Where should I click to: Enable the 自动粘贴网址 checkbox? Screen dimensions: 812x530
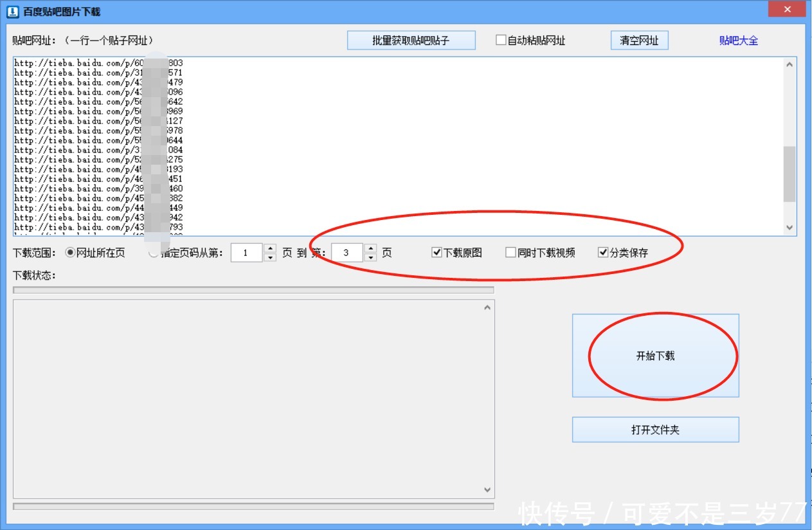tap(501, 39)
